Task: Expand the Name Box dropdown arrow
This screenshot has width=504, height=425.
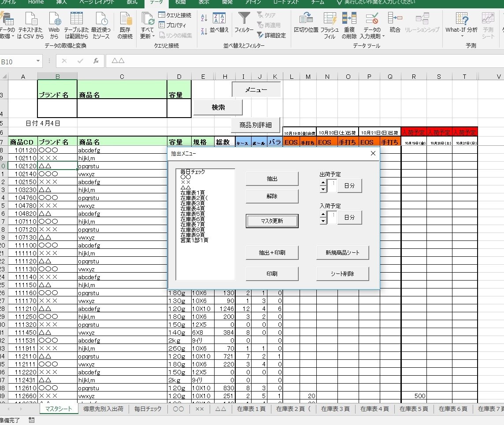Action: tap(38, 61)
